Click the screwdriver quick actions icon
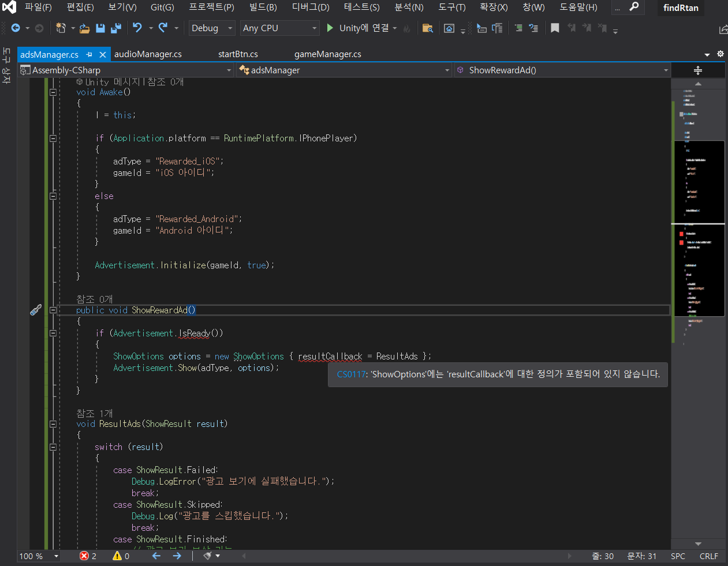Image resolution: width=728 pixels, height=566 pixels. coord(36,310)
